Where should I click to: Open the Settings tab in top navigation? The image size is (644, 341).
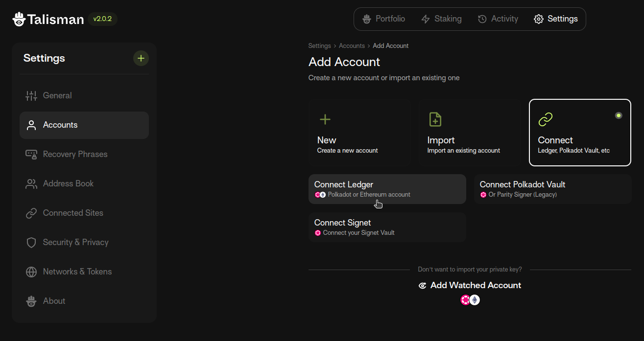[555, 19]
